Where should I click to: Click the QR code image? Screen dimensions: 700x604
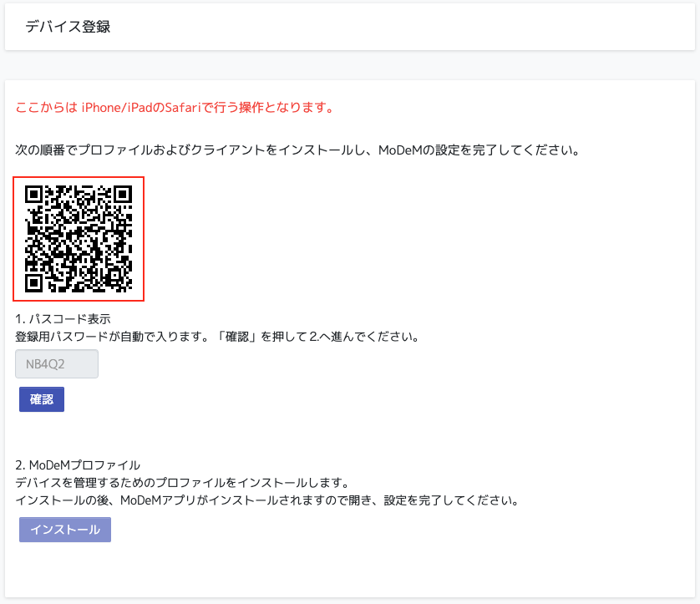[79, 239]
